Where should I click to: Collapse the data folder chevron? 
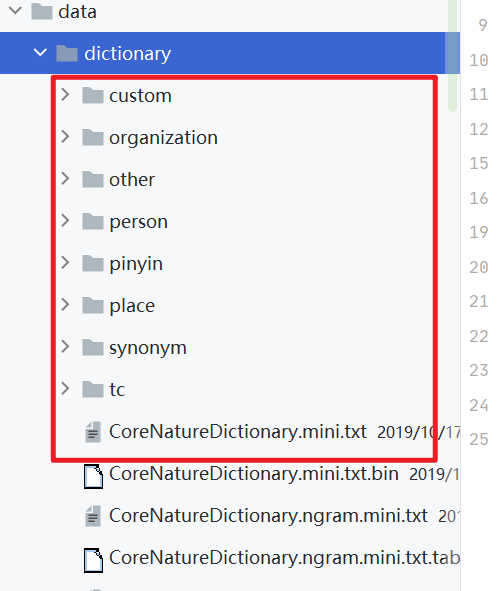coord(15,11)
